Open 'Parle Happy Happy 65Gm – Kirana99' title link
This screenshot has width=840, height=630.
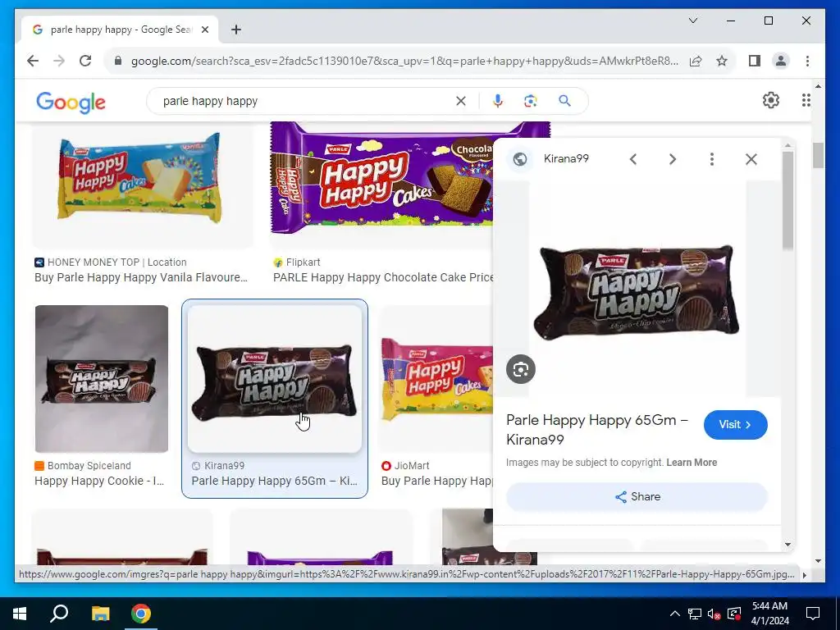pos(597,430)
